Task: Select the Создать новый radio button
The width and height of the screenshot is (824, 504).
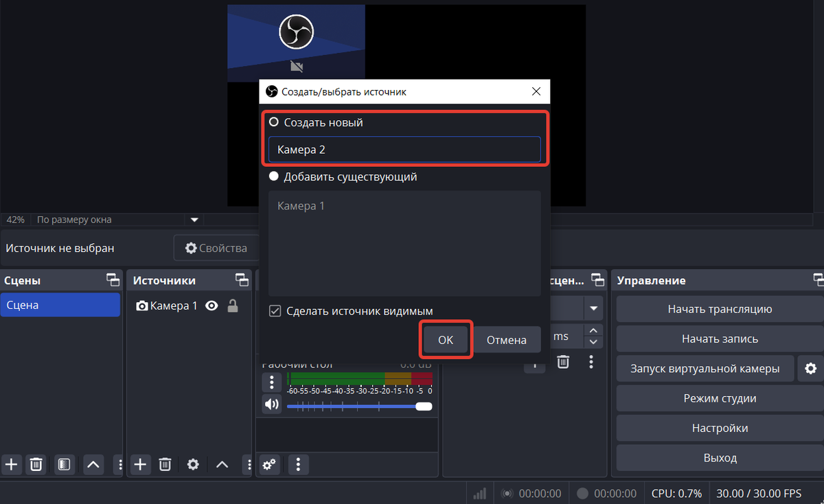Action: click(x=274, y=122)
